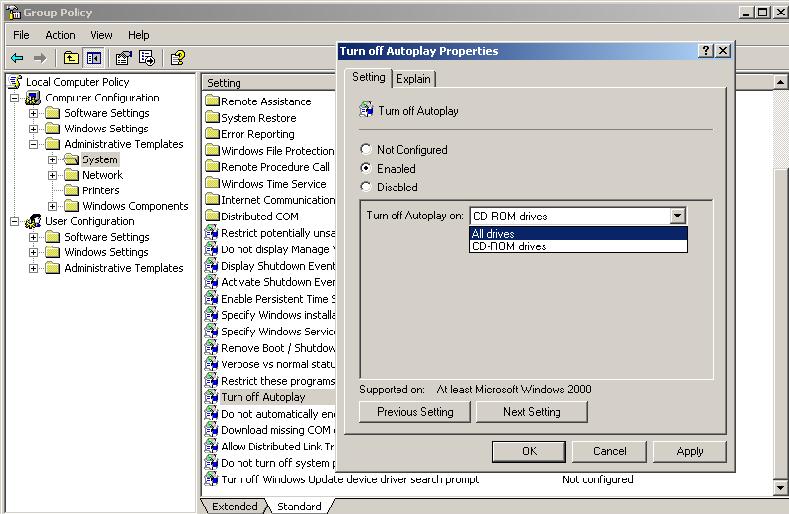
Task: Select the Disabled radio button
Action: (x=366, y=186)
